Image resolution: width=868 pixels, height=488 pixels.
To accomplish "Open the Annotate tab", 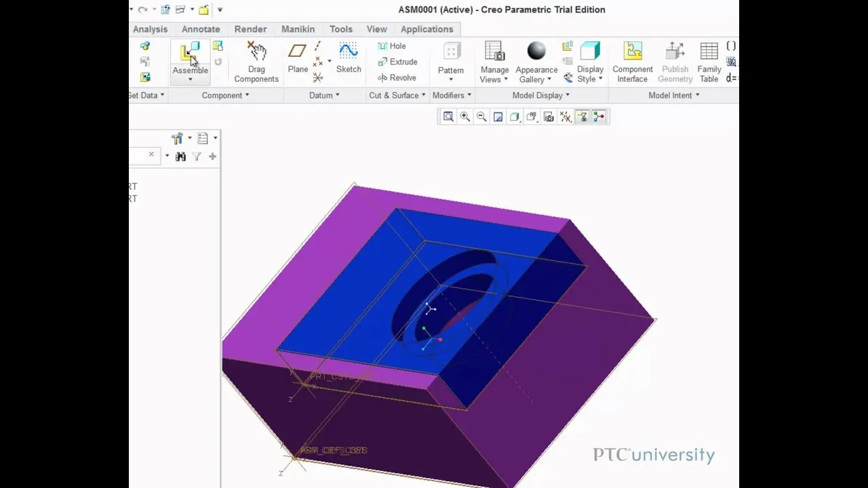I will pyautogui.click(x=201, y=29).
